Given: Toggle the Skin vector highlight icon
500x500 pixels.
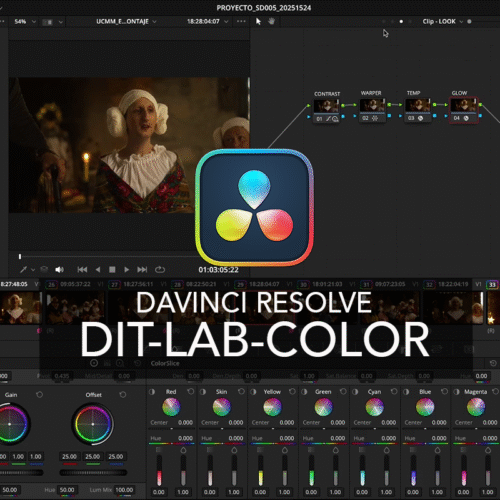Looking at the screenshot, I should (x=203, y=392).
